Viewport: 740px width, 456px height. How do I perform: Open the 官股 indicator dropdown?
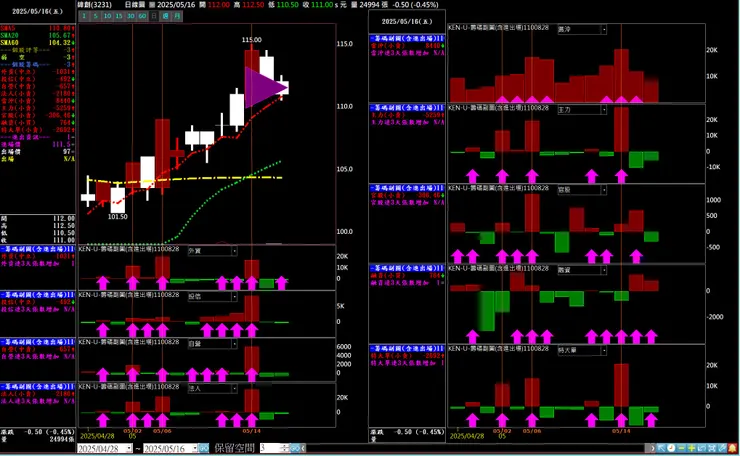click(604, 190)
